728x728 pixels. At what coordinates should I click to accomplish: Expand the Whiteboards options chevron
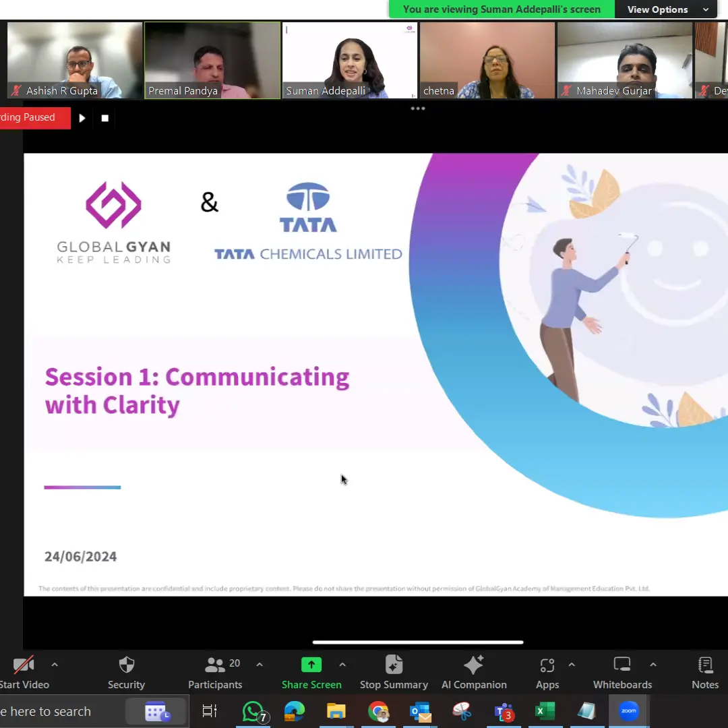pyautogui.click(x=653, y=665)
